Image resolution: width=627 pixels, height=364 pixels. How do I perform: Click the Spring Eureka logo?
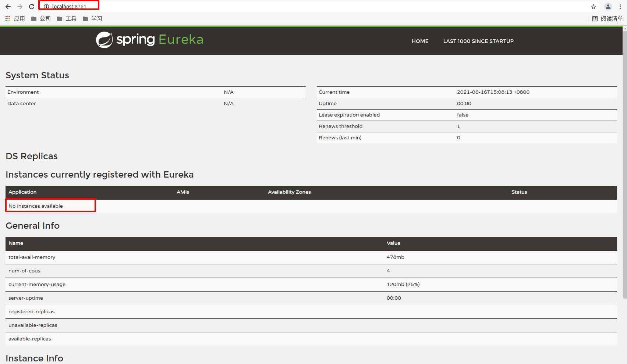[149, 40]
